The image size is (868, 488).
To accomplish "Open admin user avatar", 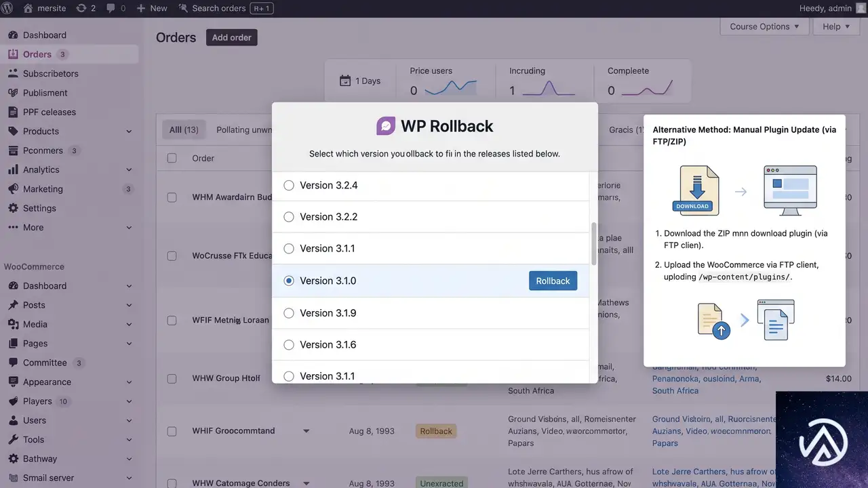I will coord(861,8).
